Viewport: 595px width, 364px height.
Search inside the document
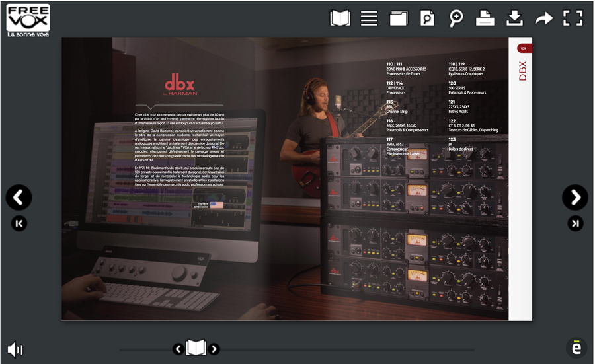pos(427,18)
